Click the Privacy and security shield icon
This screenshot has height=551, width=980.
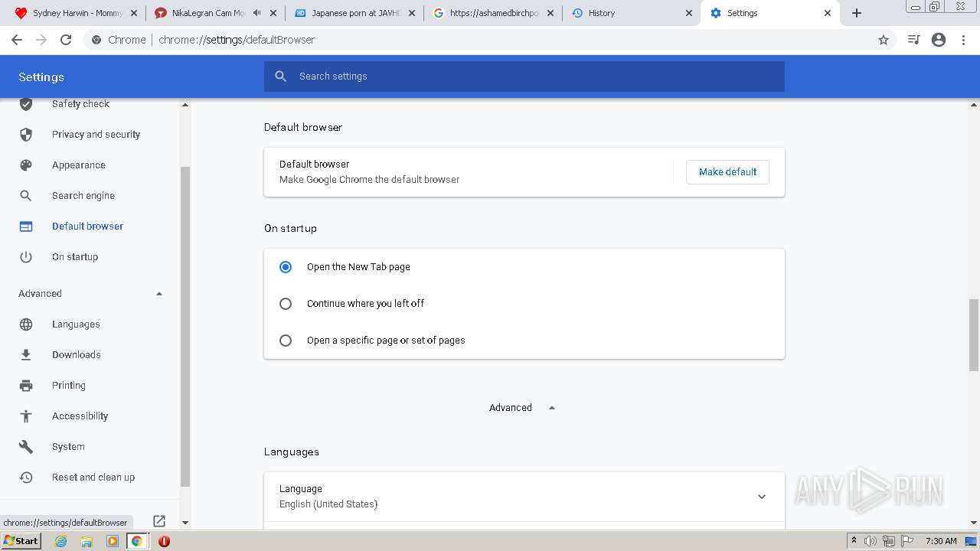click(x=26, y=135)
